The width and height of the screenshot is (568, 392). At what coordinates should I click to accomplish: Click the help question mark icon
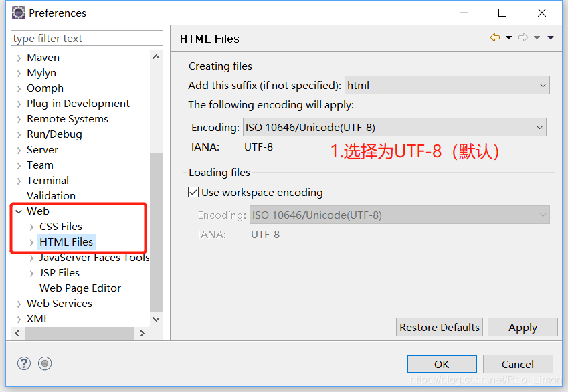coord(24,363)
